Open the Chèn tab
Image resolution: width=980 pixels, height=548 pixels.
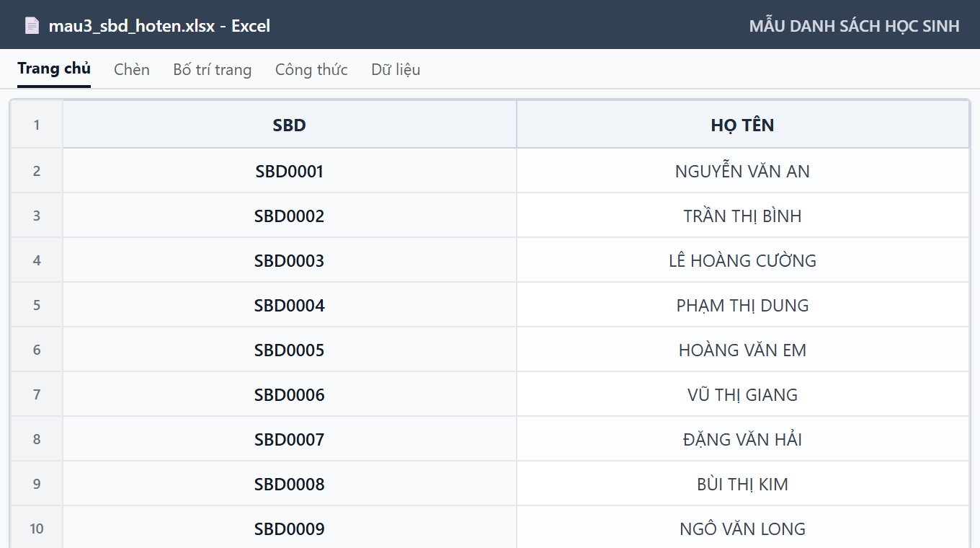tap(132, 69)
